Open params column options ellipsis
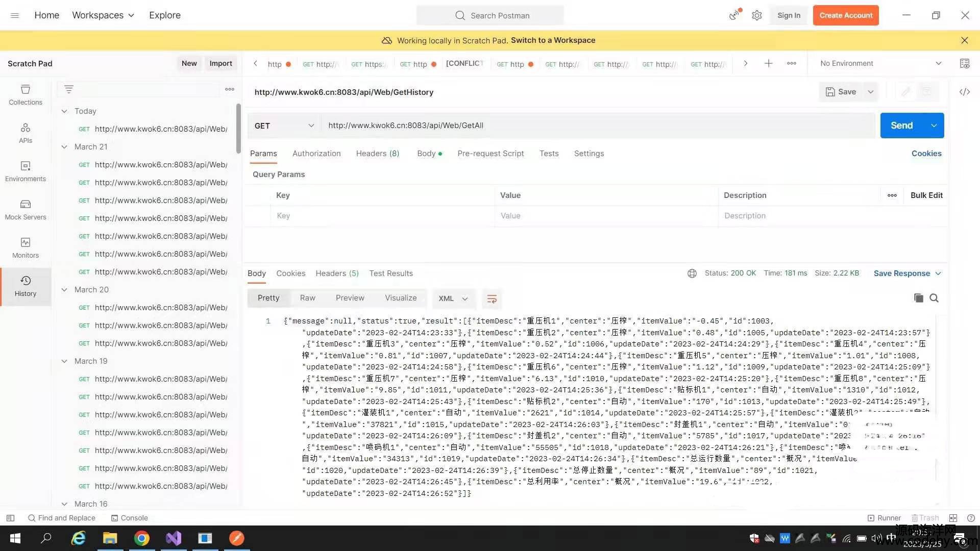This screenshot has width=980, height=551. click(892, 195)
